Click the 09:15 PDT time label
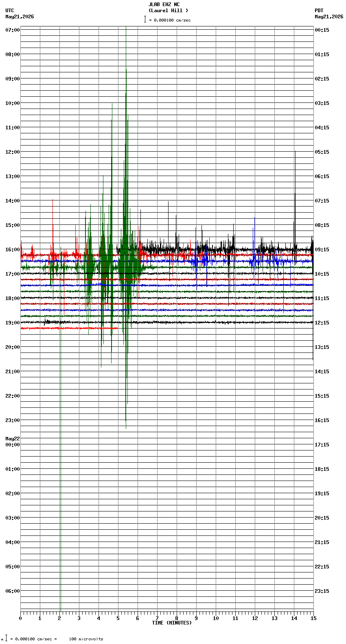The height and width of the screenshot is (644, 346). [322, 250]
